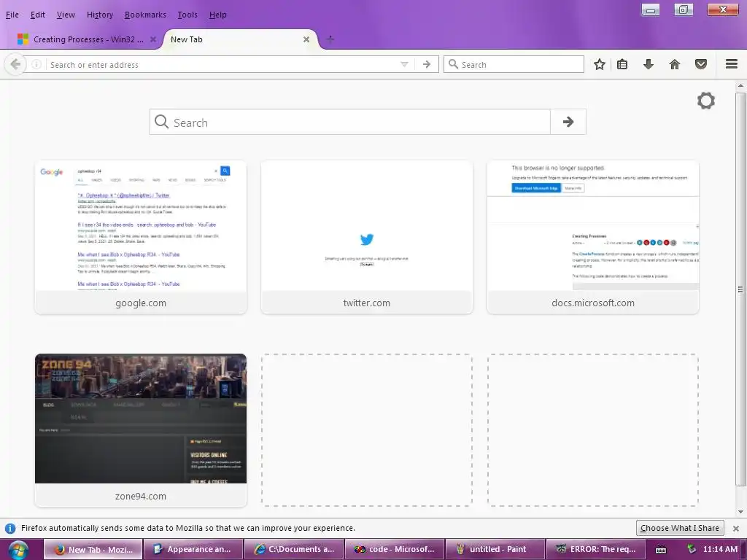
Task: Open the Edit menu
Action: 38,15
